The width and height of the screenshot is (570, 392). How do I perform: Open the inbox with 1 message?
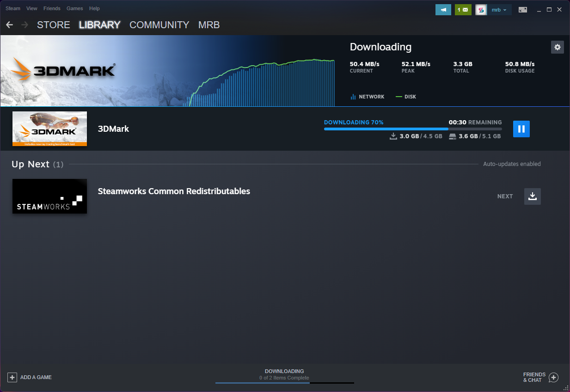(x=463, y=10)
